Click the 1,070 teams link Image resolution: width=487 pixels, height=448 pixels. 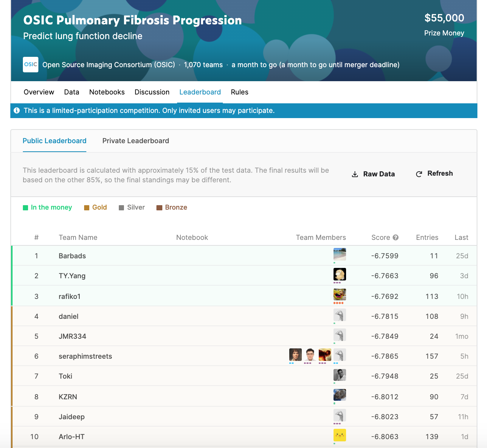coord(203,65)
